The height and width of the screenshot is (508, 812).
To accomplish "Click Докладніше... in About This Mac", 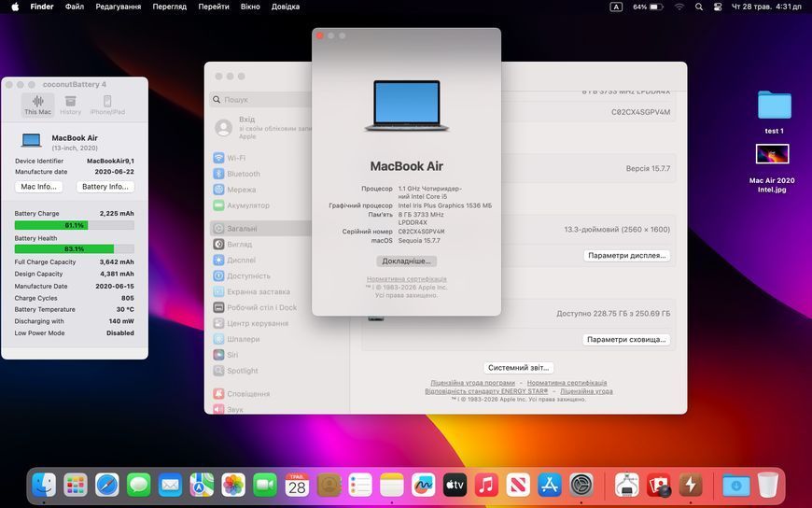I will click(407, 261).
